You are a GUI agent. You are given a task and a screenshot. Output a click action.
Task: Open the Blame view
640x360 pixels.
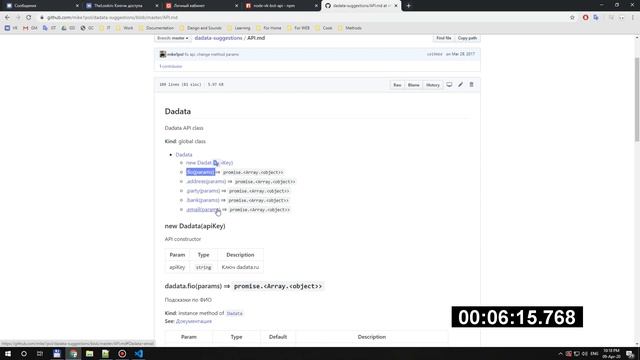(413, 85)
